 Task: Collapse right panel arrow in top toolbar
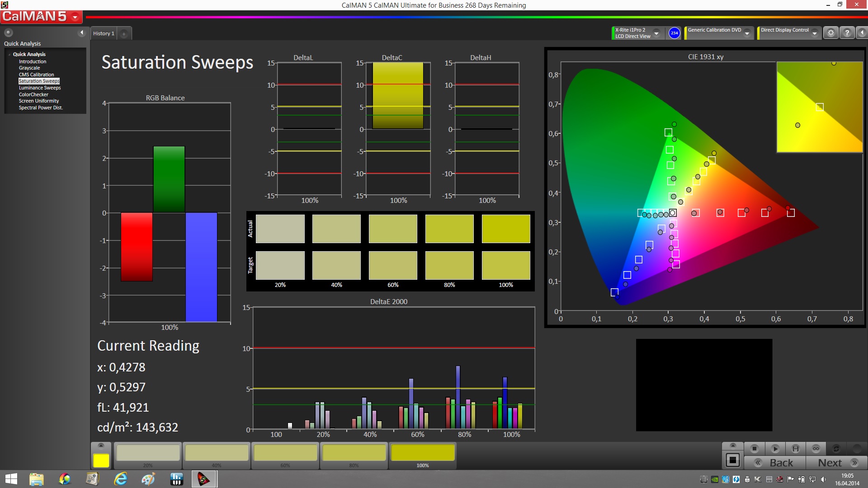coord(862,33)
